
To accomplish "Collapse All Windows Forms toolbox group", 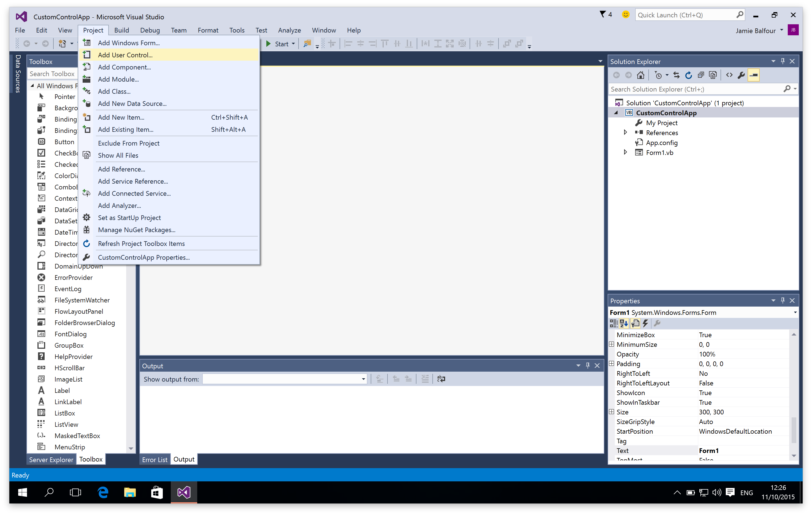I will click(x=33, y=86).
